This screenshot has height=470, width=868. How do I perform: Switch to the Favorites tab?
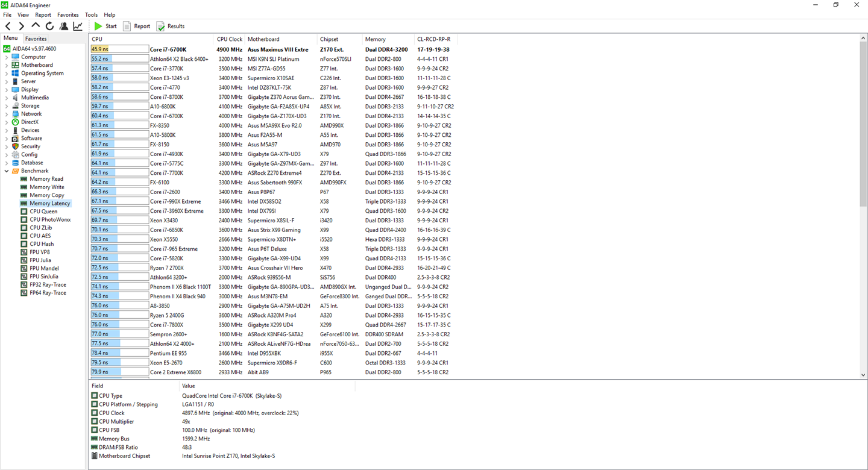tap(36, 39)
